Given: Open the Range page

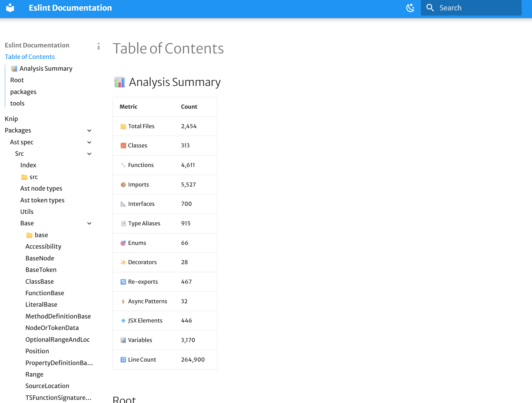Looking at the screenshot, I should click(x=34, y=375).
